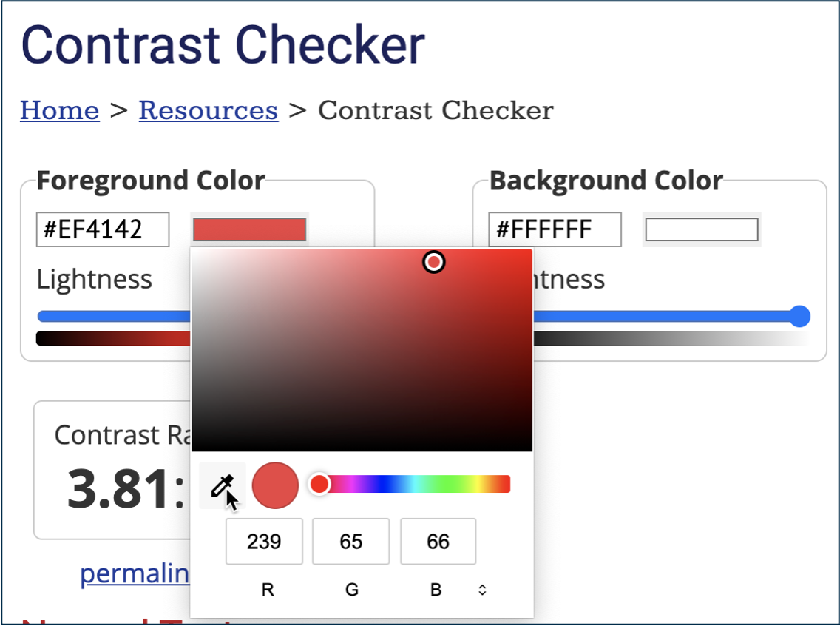
Task: Click the foreground lightness slider track
Action: pos(111,317)
